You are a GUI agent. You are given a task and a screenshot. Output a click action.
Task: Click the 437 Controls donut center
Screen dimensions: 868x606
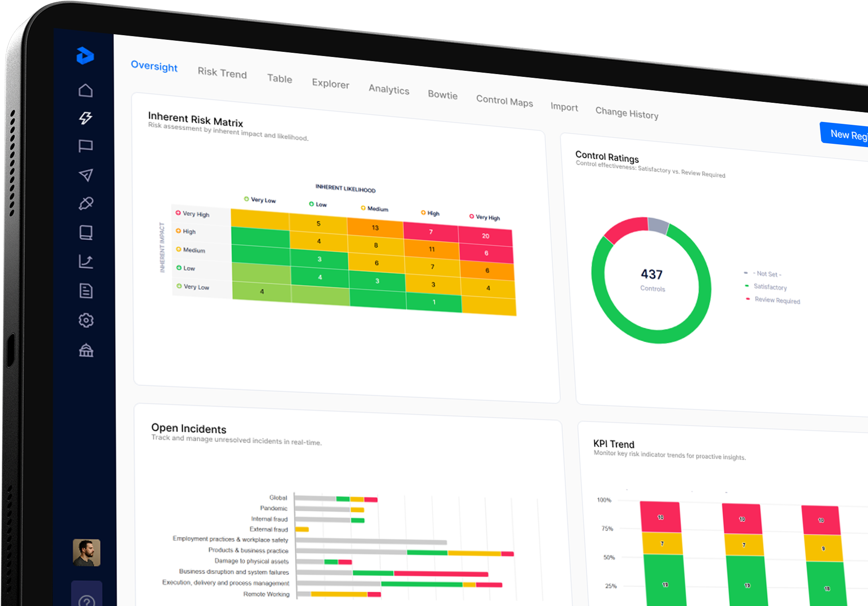[652, 280]
